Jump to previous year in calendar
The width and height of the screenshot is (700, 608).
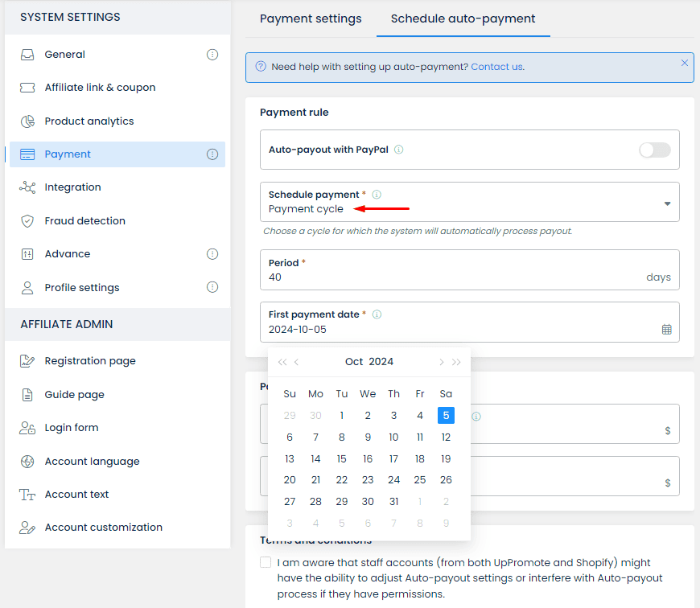click(x=282, y=362)
